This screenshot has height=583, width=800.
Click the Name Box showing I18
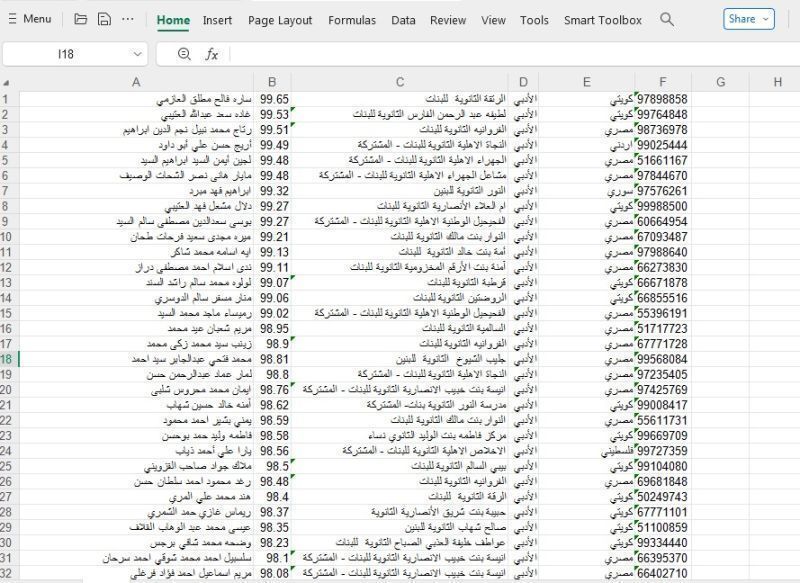[x=65, y=54]
